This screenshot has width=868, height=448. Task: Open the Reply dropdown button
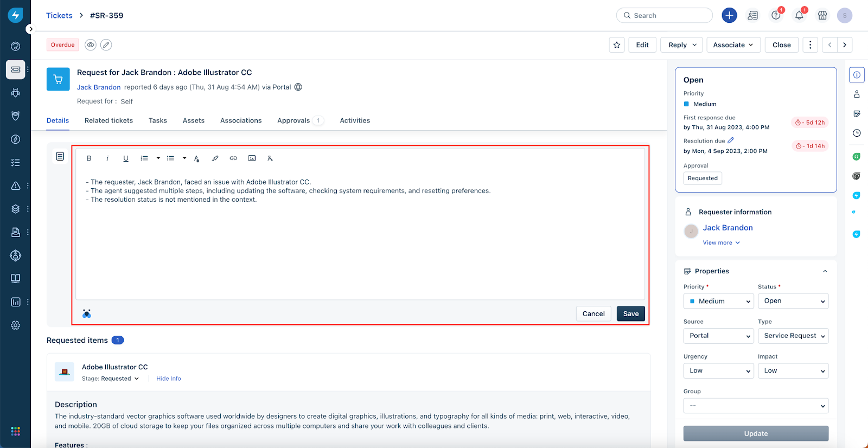(x=681, y=45)
